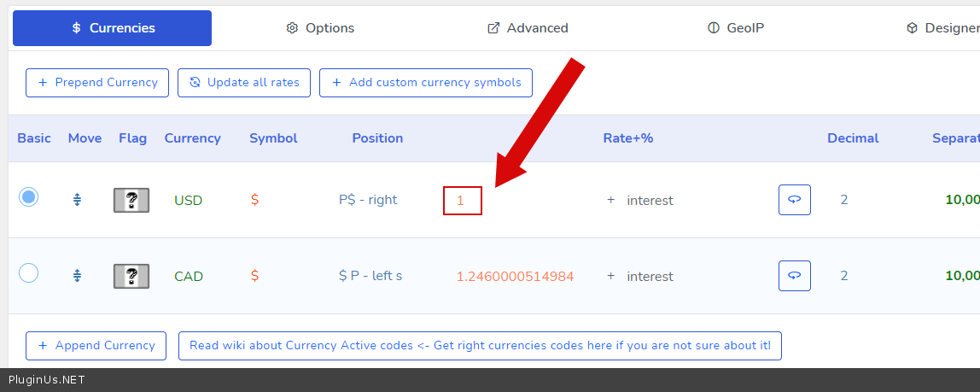Click the CAD flag placeholder image

tap(131, 276)
